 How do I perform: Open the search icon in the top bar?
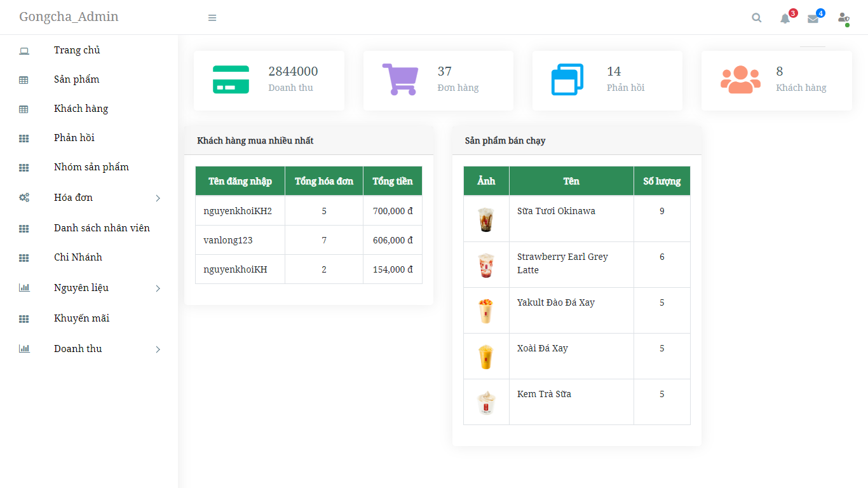pos(756,18)
